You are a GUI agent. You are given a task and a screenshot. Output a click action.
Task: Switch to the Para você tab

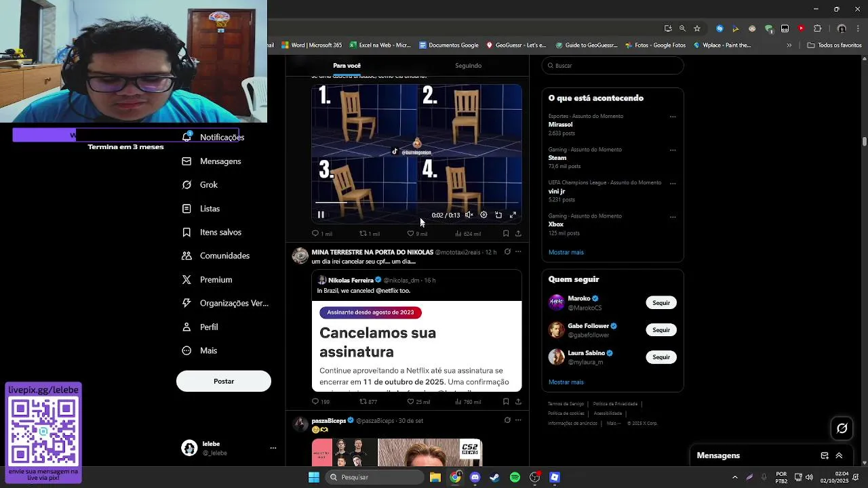coord(347,66)
